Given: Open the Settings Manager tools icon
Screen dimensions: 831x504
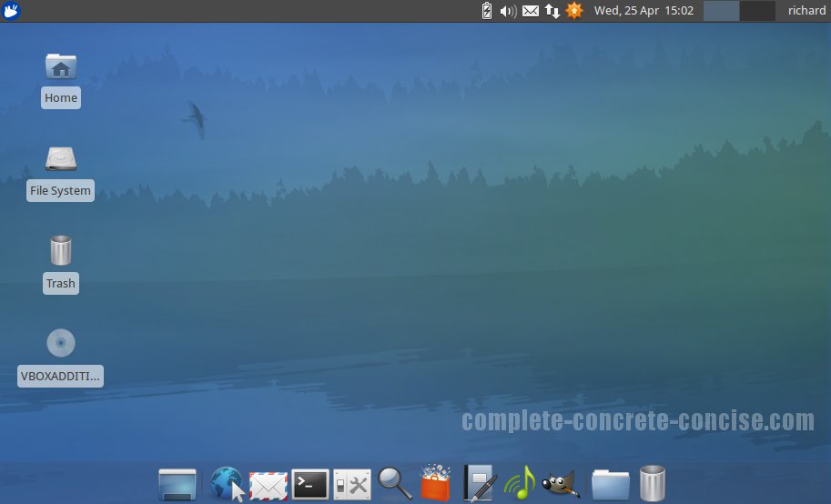Looking at the screenshot, I should (352, 484).
